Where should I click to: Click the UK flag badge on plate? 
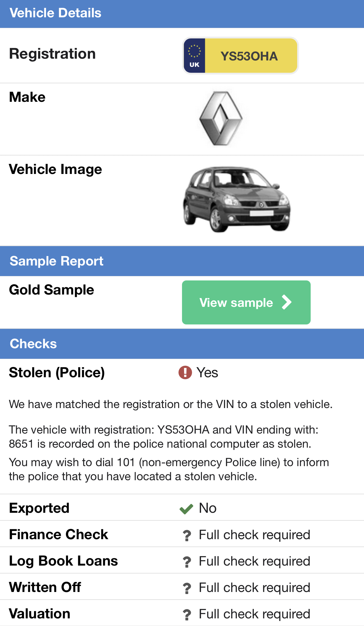pos(194,56)
